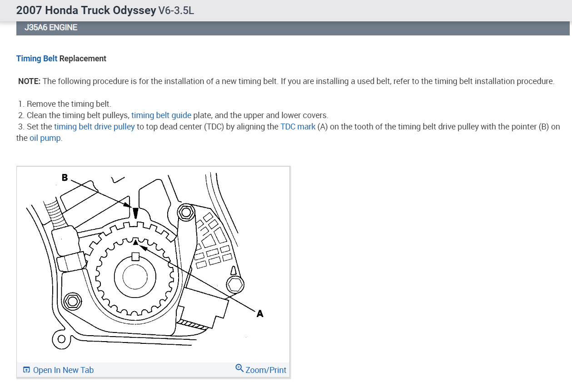Click the Timing Belt heading link
The image size is (572, 392).
click(x=37, y=59)
